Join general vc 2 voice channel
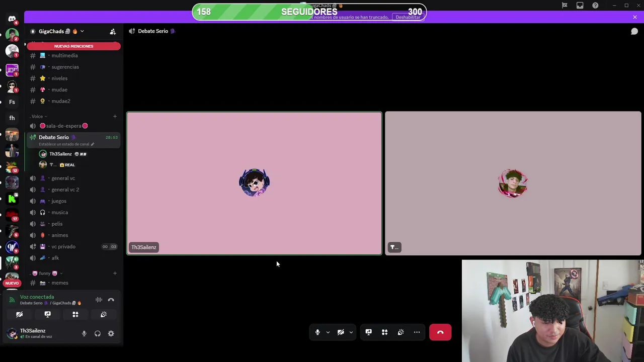Image resolution: width=644 pixels, height=362 pixels. click(73, 190)
